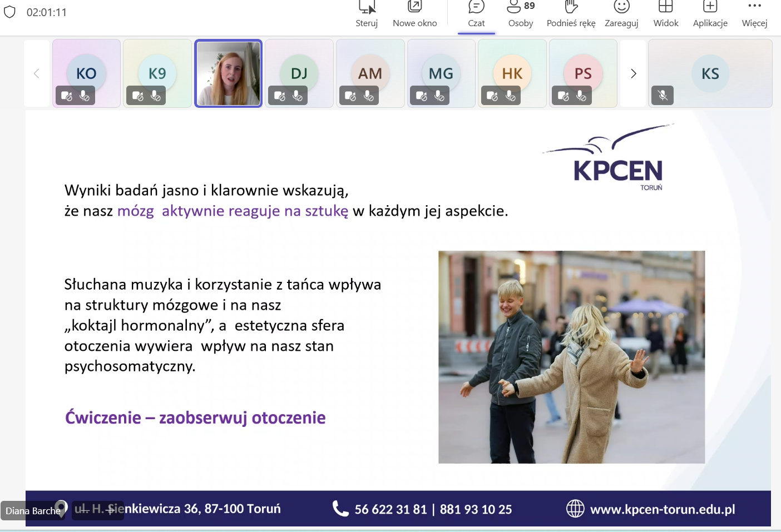This screenshot has height=532, width=781.
Task: Select participant tile DJ
Action: click(x=299, y=73)
